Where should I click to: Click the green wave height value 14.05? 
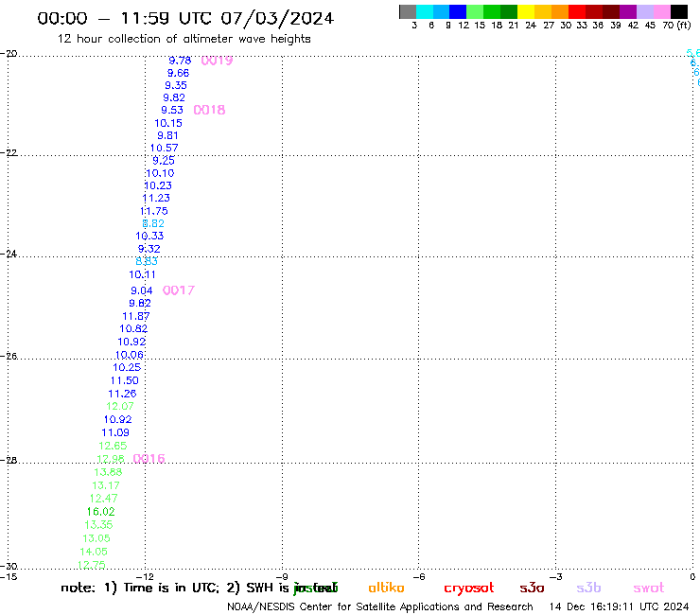[x=94, y=552]
